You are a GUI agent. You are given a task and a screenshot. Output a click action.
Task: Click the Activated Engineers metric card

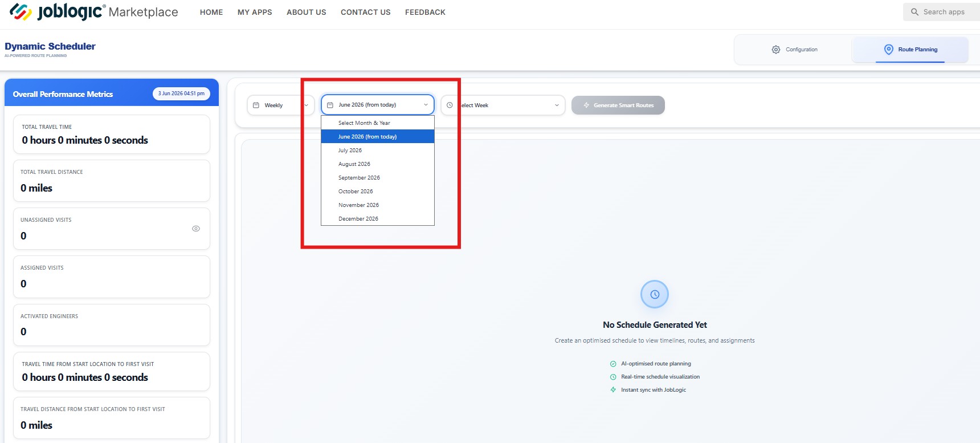tap(112, 325)
